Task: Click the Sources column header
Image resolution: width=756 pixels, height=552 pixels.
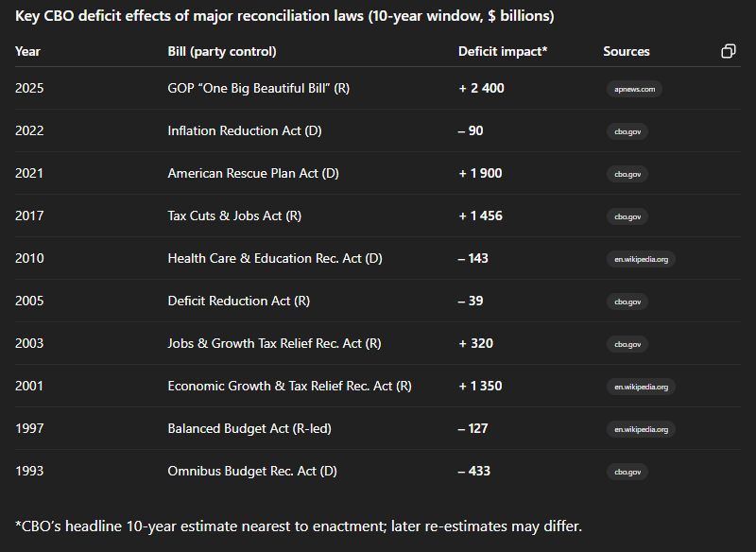Action: [x=627, y=51]
